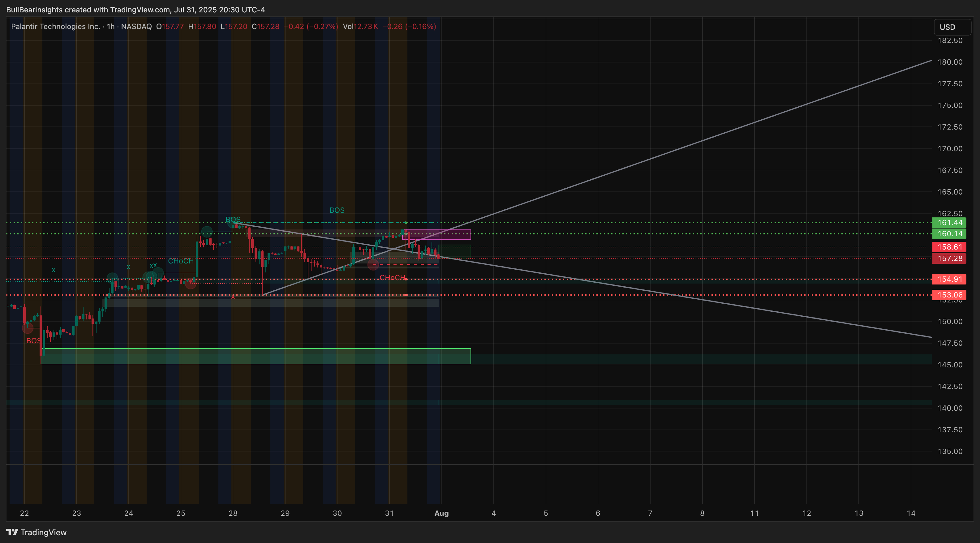
Task: Click the magenta supply zone rectangle
Action: pos(436,235)
